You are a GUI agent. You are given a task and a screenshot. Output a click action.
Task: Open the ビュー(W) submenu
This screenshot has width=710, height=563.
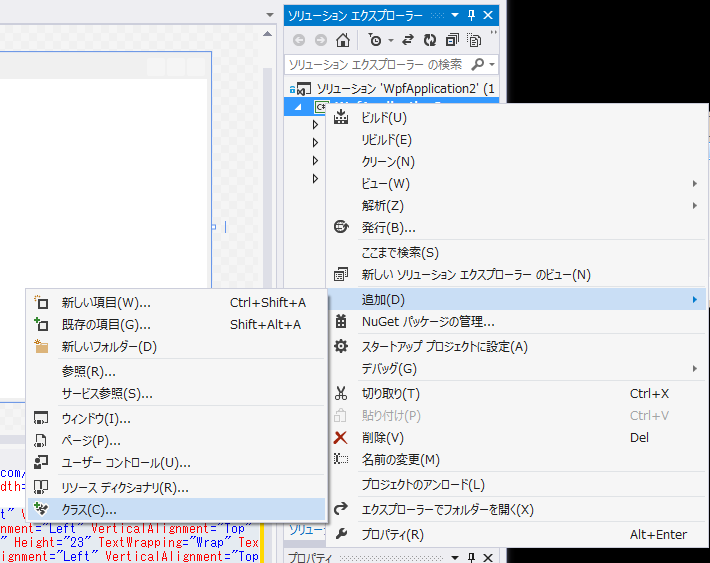point(517,184)
